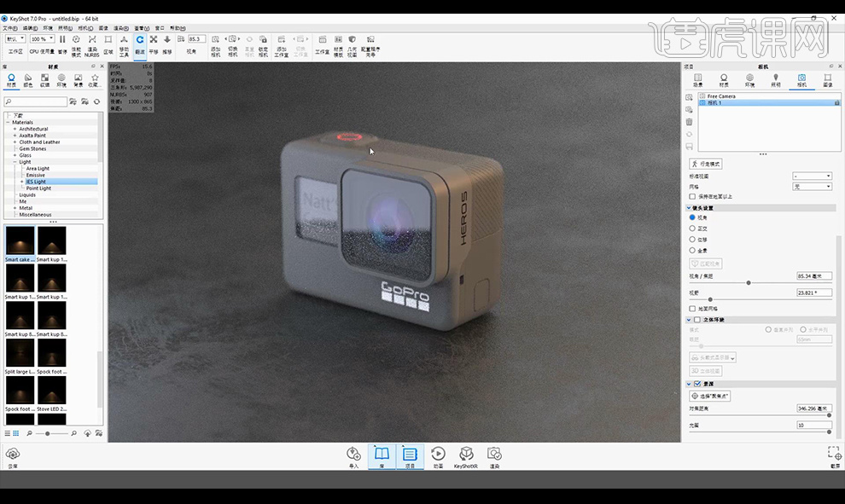The width and height of the screenshot is (845, 504).
Task: Select the Orthographic lens radio button
Action: 692,229
